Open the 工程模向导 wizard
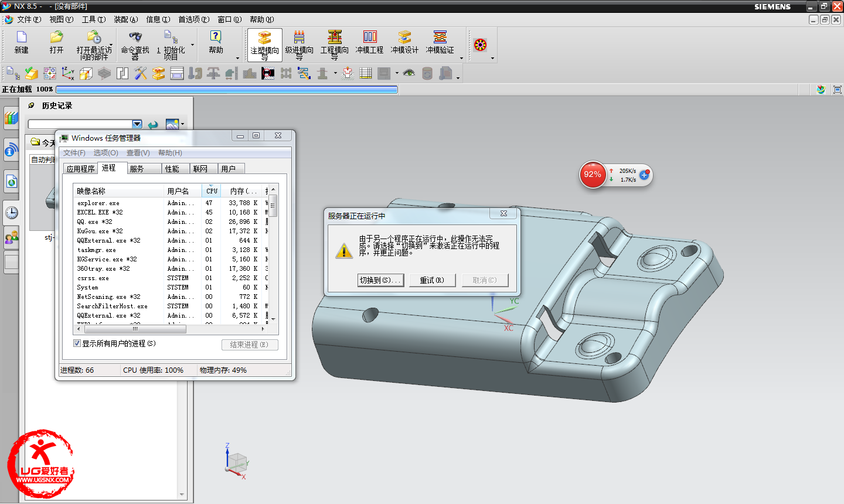The height and width of the screenshot is (504, 844). [335, 45]
